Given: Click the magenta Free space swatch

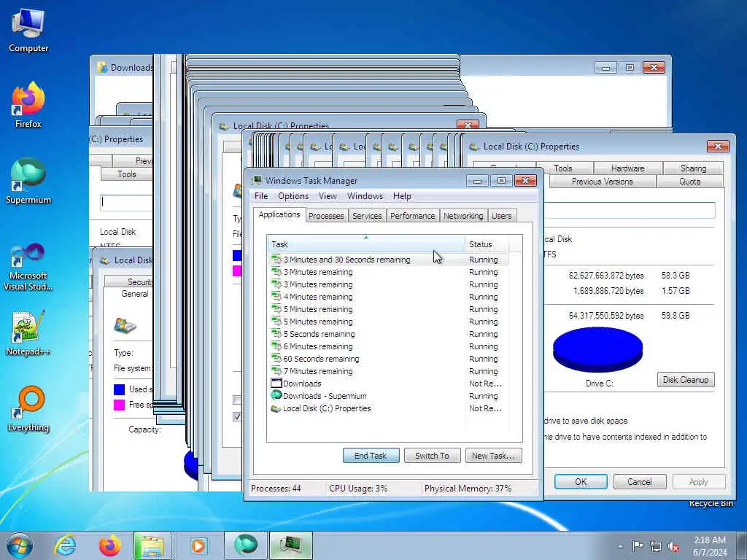Looking at the screenshot, I should 119,405.
